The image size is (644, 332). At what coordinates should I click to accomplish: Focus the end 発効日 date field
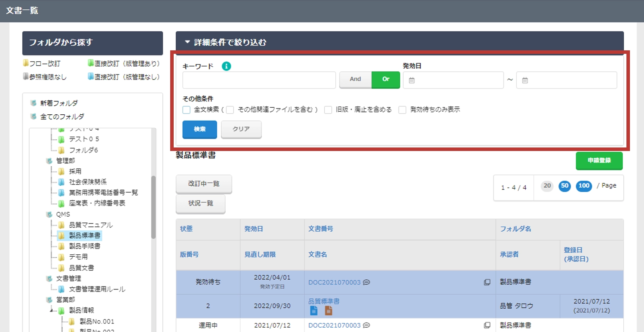[567, 80]
